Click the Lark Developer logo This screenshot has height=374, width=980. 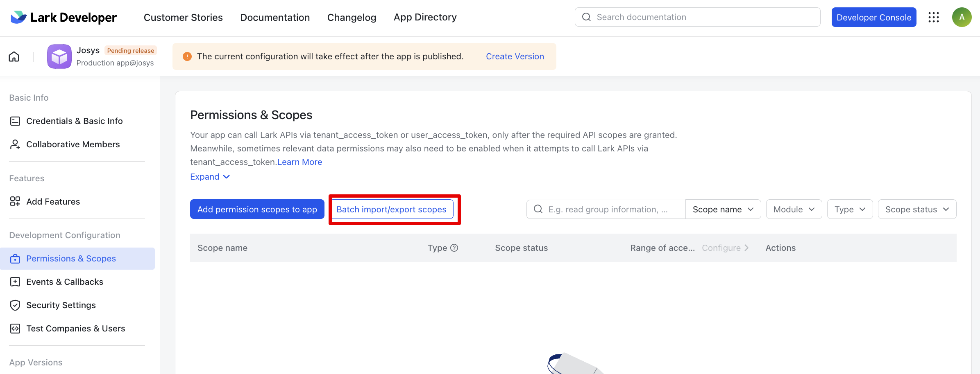click(64, 17)
